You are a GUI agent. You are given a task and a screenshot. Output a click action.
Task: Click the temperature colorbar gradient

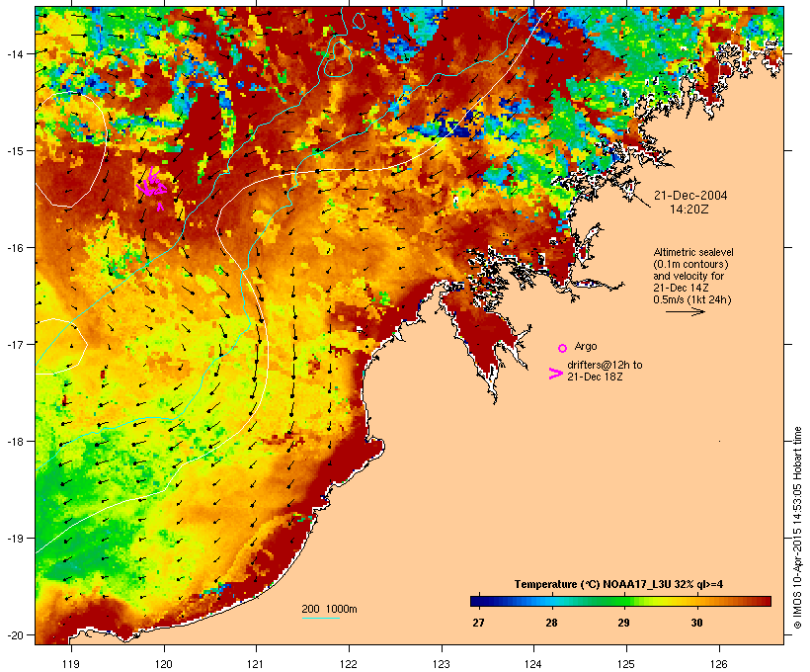(620, 601)
